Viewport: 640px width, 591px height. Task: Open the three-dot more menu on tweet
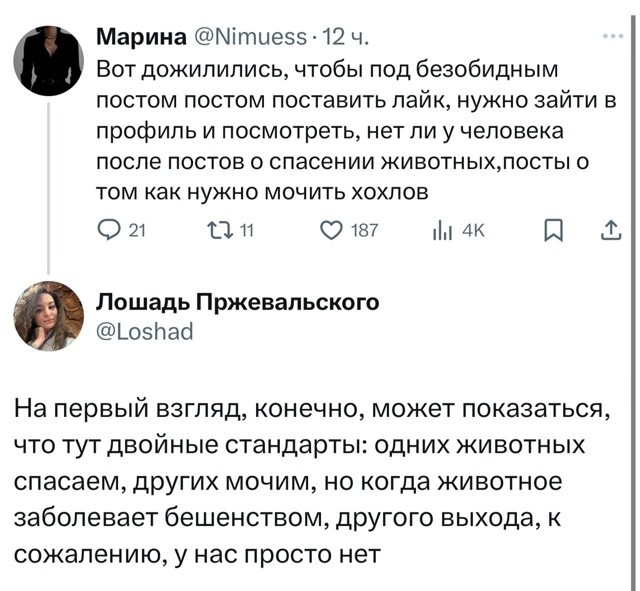(613, 36)
